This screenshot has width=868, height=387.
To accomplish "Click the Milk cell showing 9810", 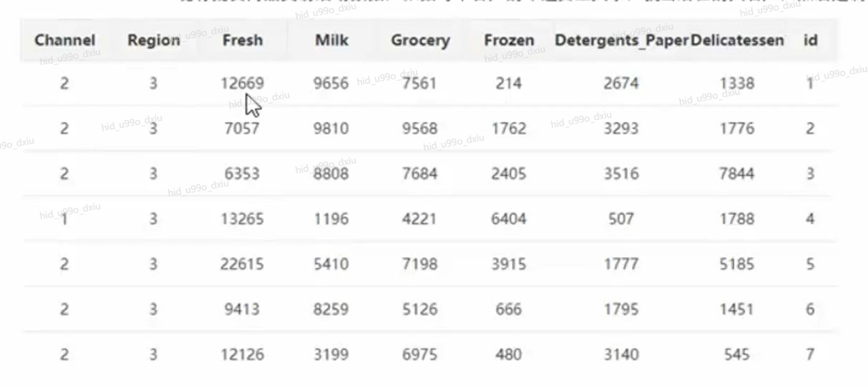I will coord(331,129).
